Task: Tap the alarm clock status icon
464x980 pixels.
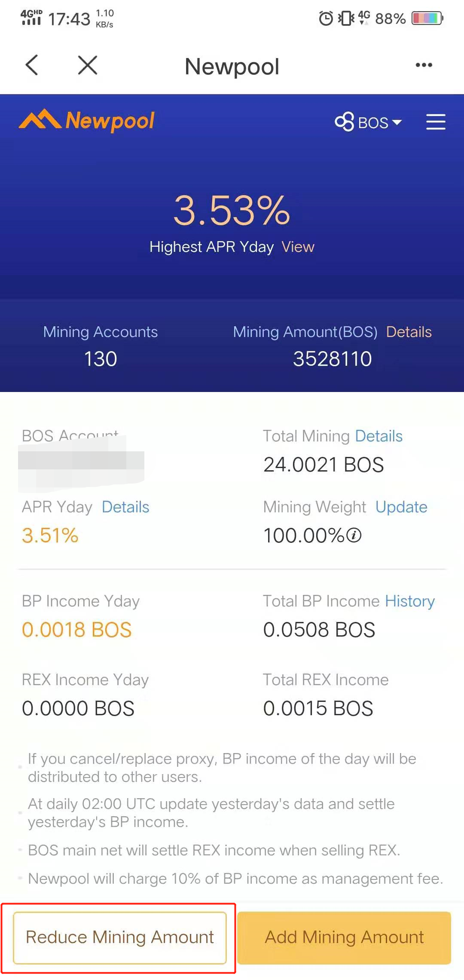Action: point(326,18)
